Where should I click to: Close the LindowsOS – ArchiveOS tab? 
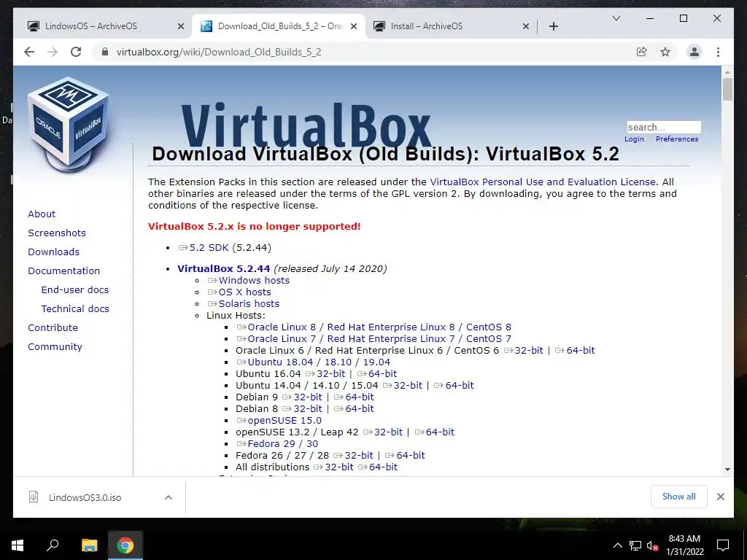(x=181, y=26)
